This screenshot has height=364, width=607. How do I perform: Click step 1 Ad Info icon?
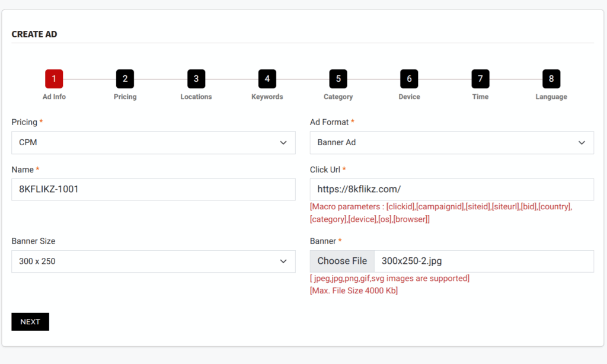[54, 79]
